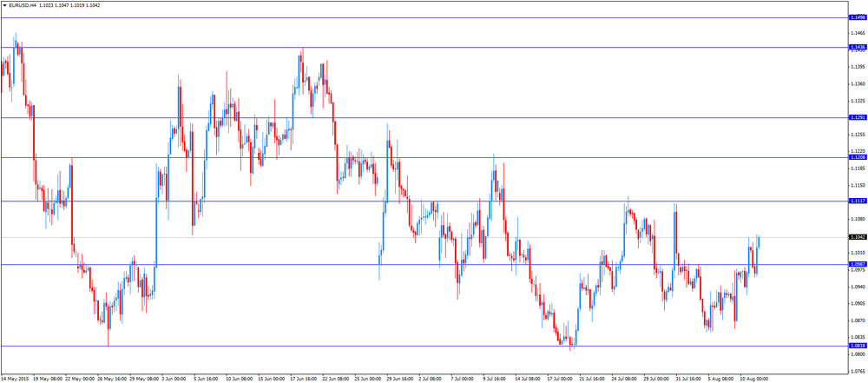Click the 1.1360 price scale value
Viewport: 868px width, 383px height.
(x=858, y=83)
